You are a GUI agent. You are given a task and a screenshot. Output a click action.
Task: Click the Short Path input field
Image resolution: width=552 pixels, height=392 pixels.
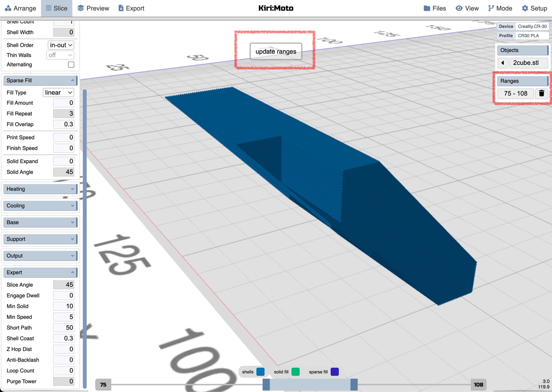point(64,328)
